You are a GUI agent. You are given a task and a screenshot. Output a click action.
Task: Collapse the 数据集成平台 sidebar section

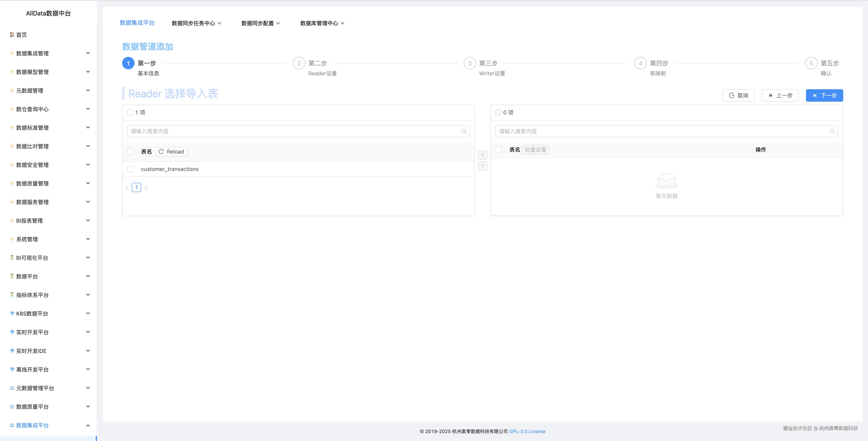tap(88, 425)
